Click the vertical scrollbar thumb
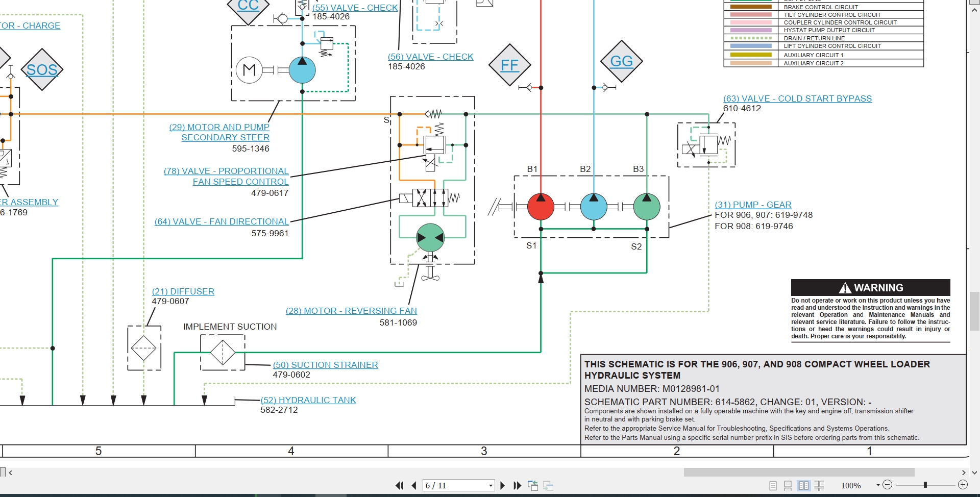Screen dimensions: 980x497 (974, 311)
